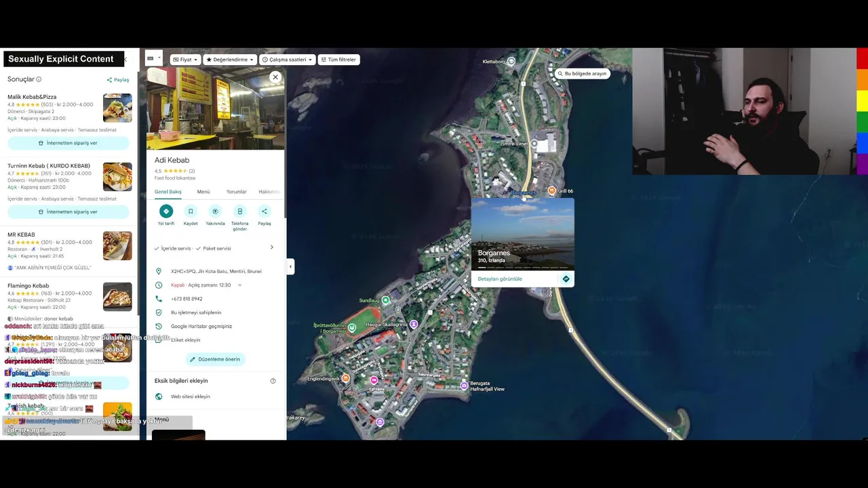
Task: Share Adi Kebab via the Paylaş icon
Action: pos(264,211)
